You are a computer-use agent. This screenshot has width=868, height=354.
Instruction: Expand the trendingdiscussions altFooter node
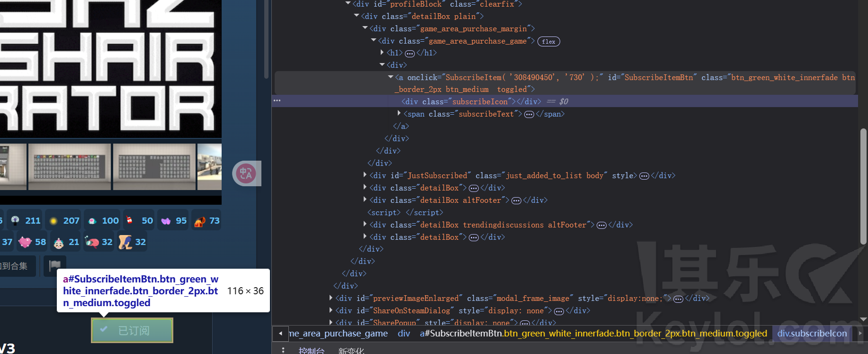point(365,224)
